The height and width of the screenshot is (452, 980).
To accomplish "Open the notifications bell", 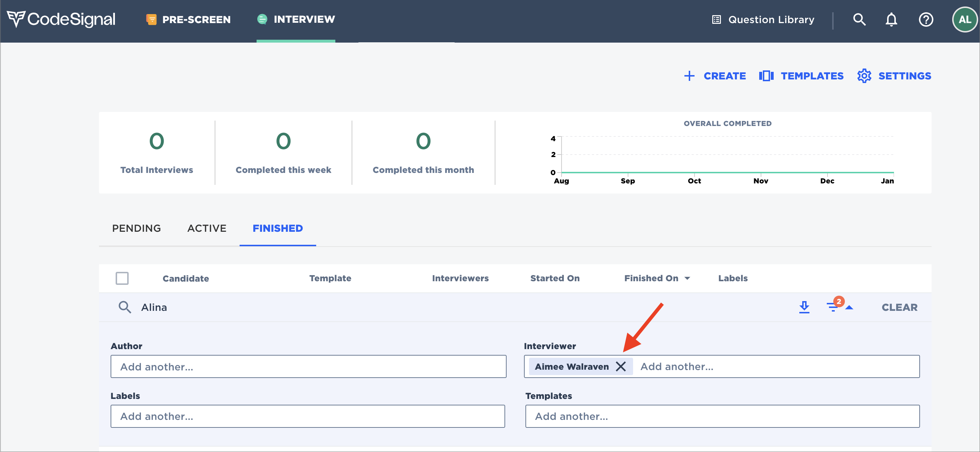I will (891, 19).
